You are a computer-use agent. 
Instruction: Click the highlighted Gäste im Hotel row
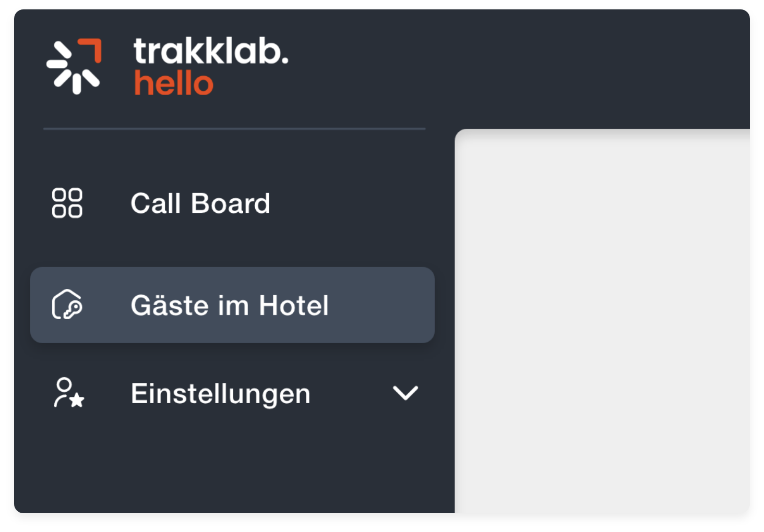[232, 305]
